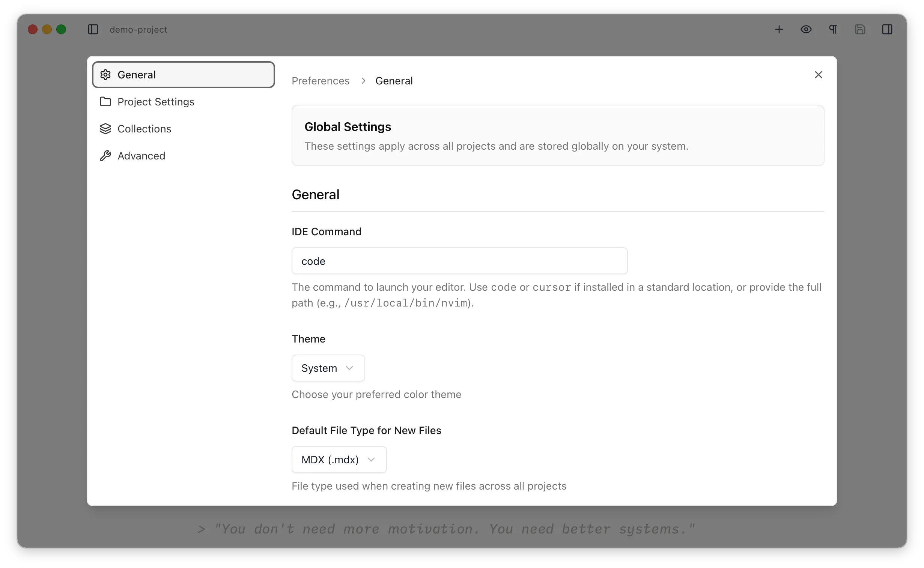The height and width of the screenshot is (568, 924).
Task: Toggle the right sidebar panel icon
Action: [x=887, y=29]
